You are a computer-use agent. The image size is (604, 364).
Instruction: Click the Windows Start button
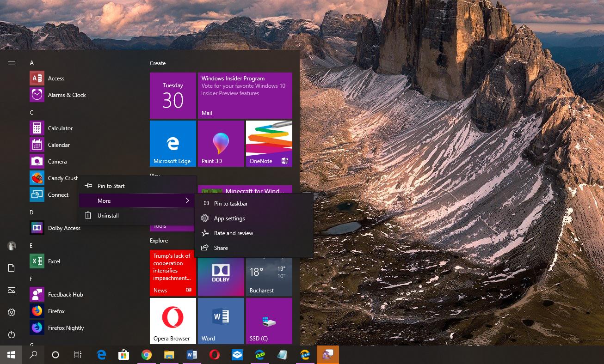point(11,355)
